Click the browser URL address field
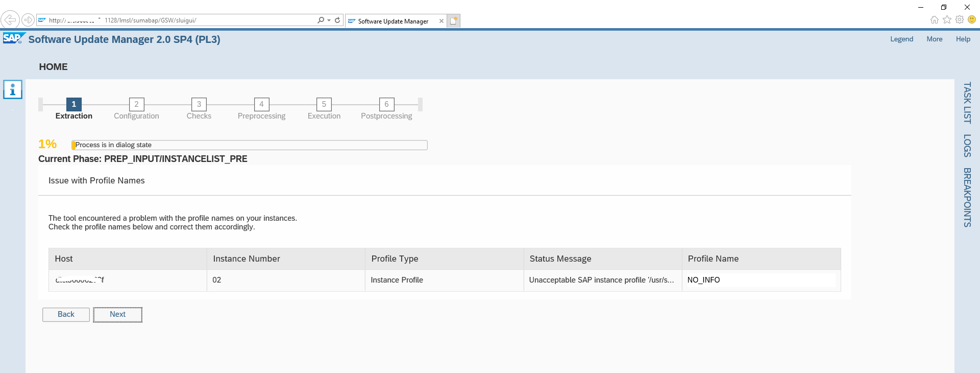Screen dimensions: 980x373 [176, 20]
